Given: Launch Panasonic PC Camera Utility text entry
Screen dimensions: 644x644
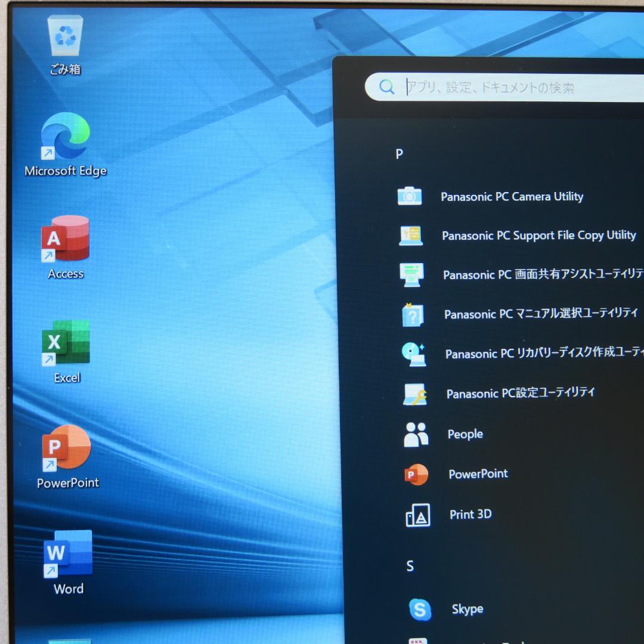Looking at the screenshot, I should (x=512, y=197).
